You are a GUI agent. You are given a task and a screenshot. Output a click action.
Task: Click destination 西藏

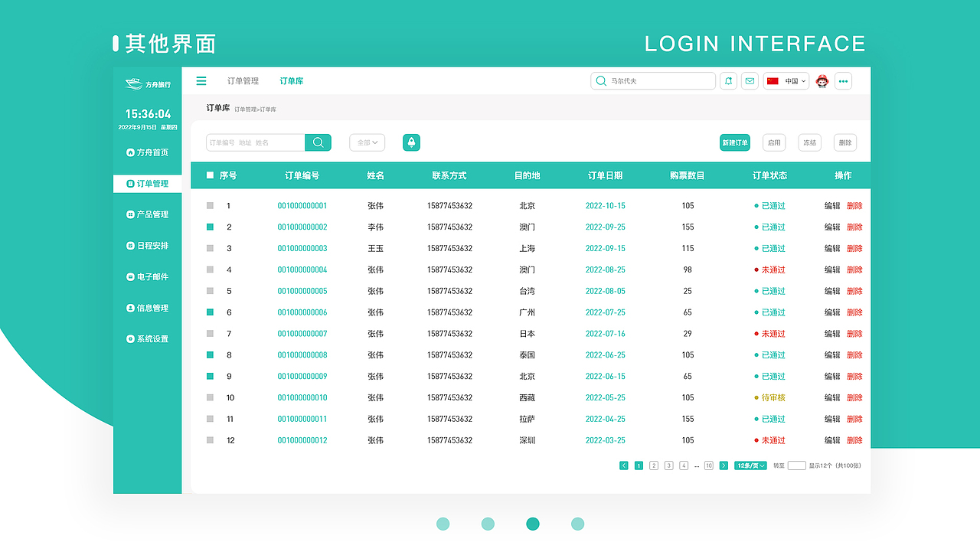click(x=528, y=398)
